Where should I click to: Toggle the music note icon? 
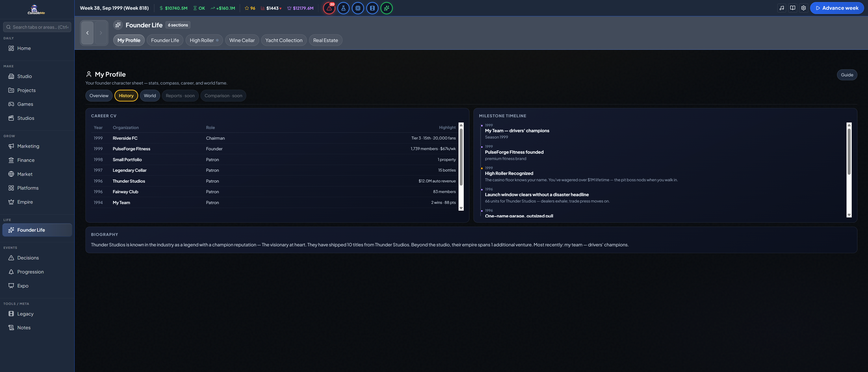[x=782, y=8]
